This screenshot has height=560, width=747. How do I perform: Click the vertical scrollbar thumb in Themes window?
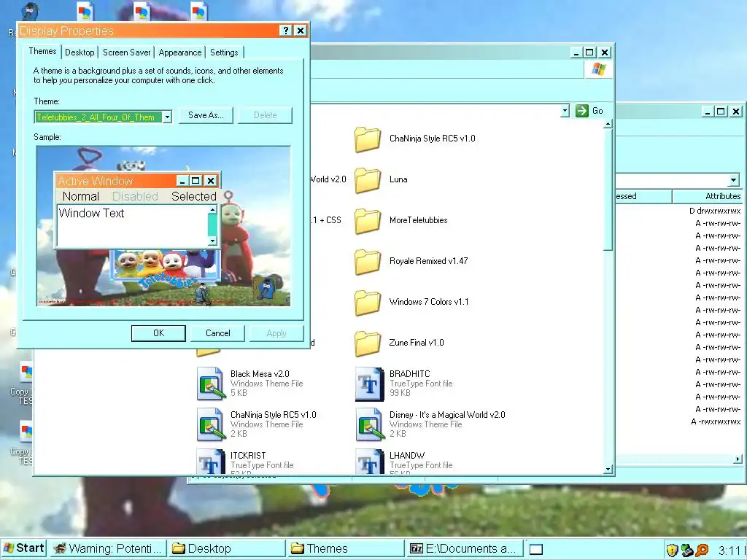pos(608,190)
